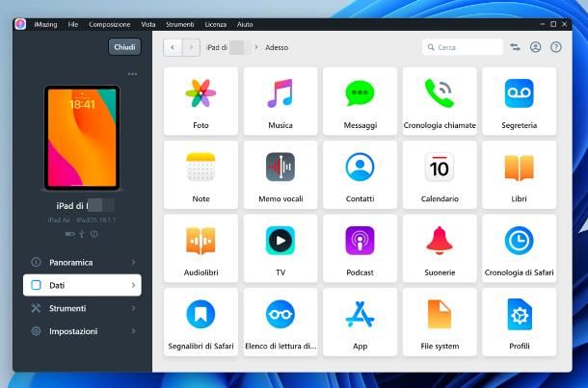Click the Cerca search field
Screen dimensions: 588x388
[463, 47]
